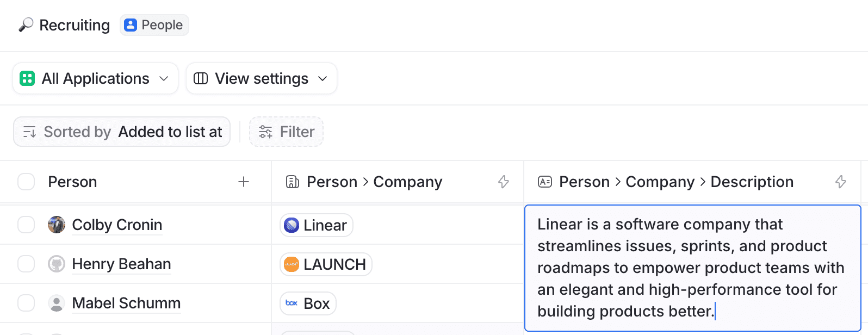The width and height of the screenshot is (868, 335).
Task: Expand the All Applications dropdown chevron
Action: click(x=164, y=78)
